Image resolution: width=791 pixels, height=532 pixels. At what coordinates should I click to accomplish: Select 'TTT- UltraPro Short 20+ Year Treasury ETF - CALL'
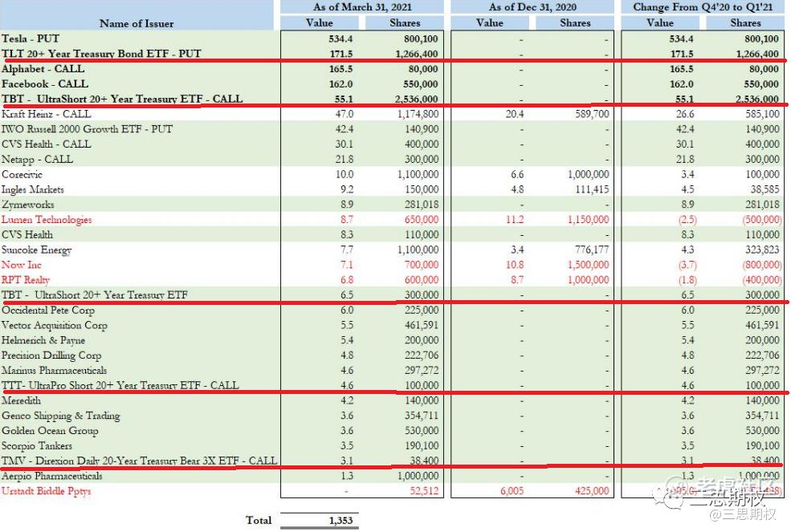(120, 386)
